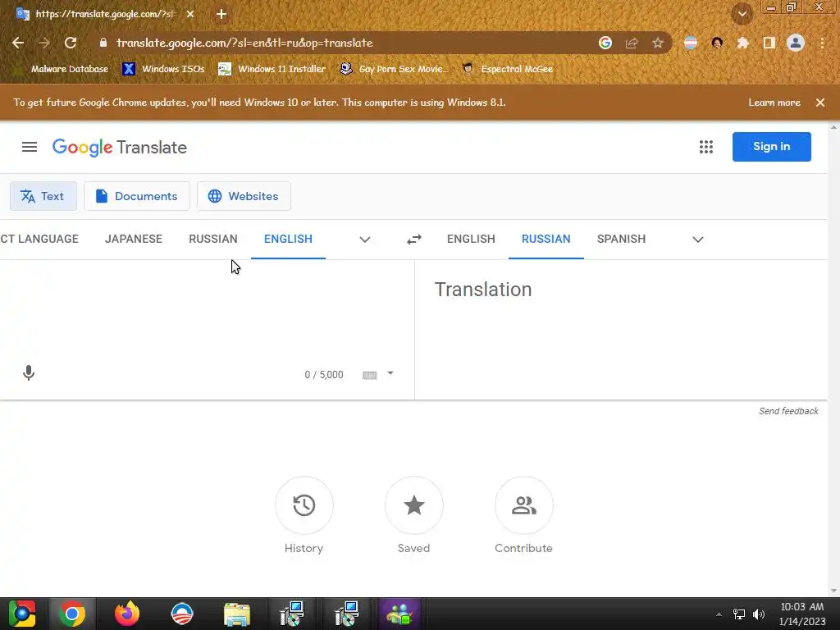Click Send feedback link
The width and height of the screenshot is (840, 630).
788,412
